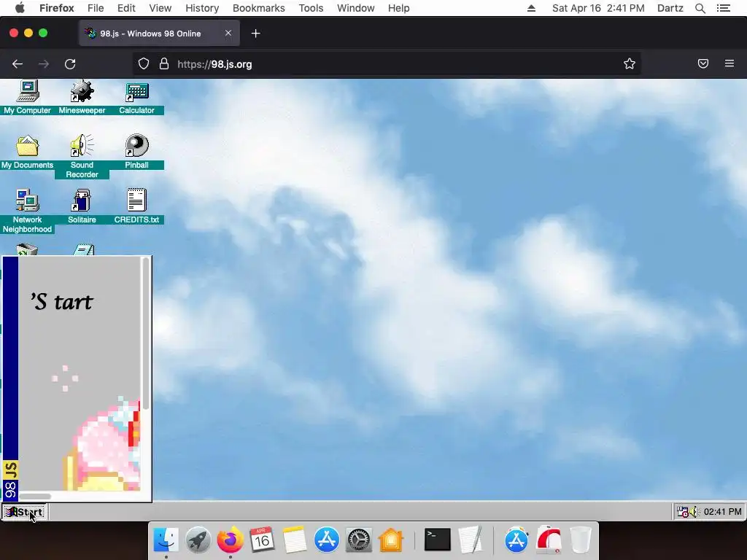747x560 pixels.
Task: Select the 98.js - Windows 98 Online tab
Action: [x=159, y=34]
